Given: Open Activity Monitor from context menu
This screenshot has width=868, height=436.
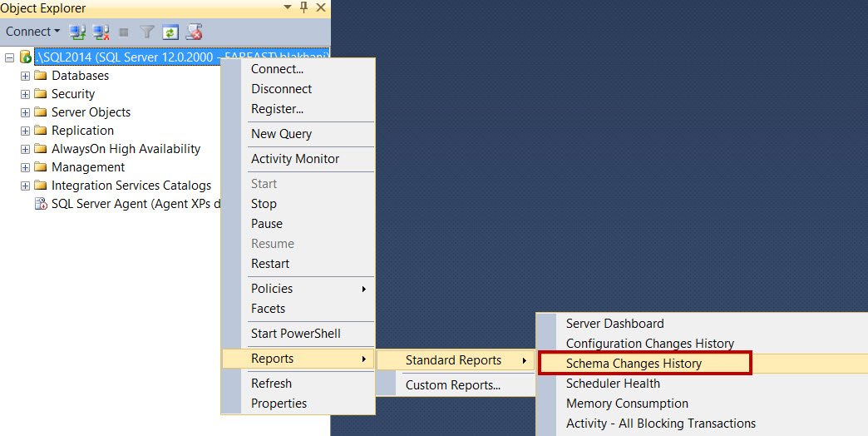Looking at the screenshot, I should [298, 159].
